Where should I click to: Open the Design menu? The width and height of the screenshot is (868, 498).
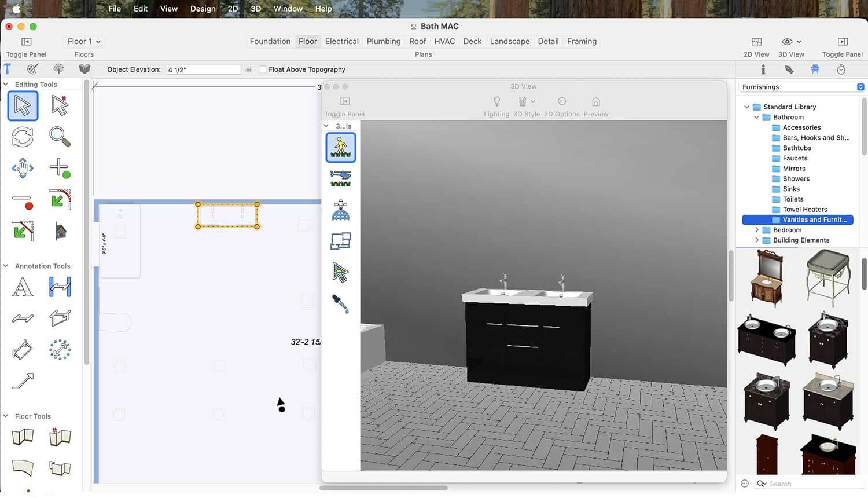click(x=203, y=9)
